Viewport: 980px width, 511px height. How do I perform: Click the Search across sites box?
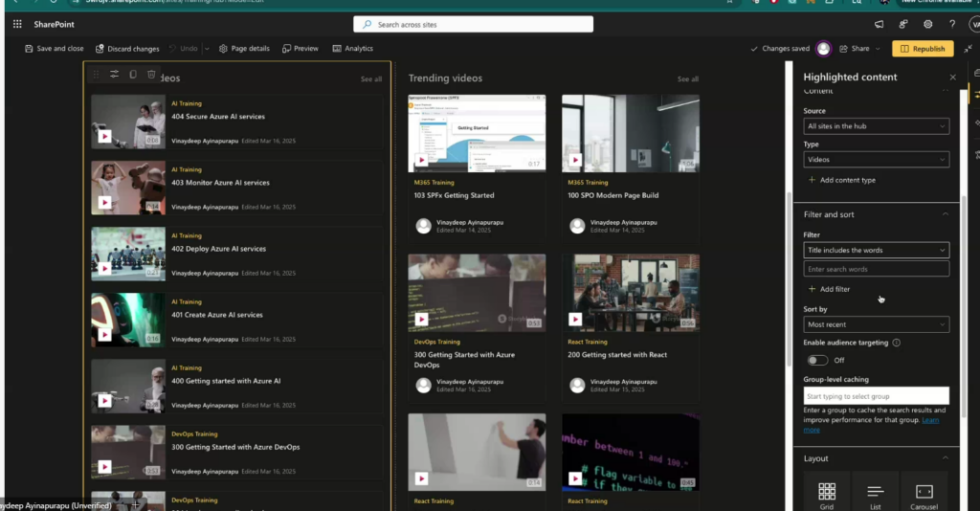click(473, 25)
